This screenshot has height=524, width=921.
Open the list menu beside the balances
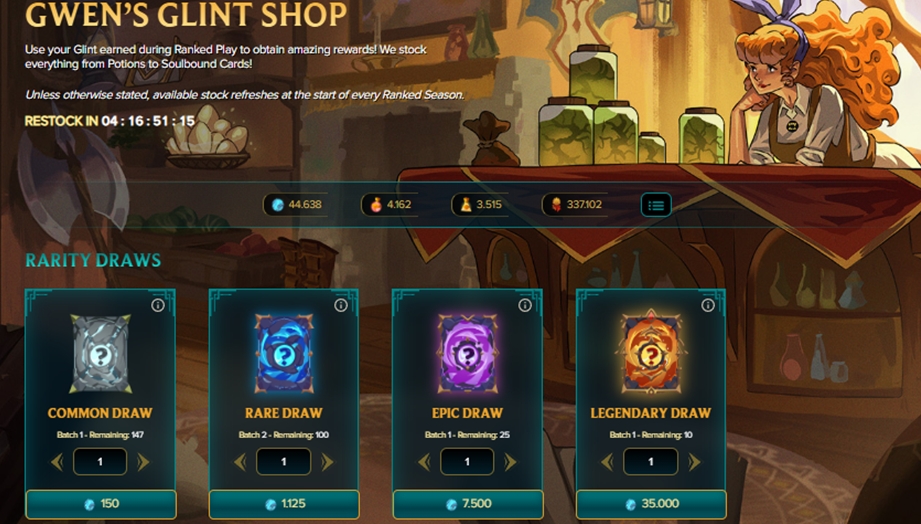pos(656,205)
